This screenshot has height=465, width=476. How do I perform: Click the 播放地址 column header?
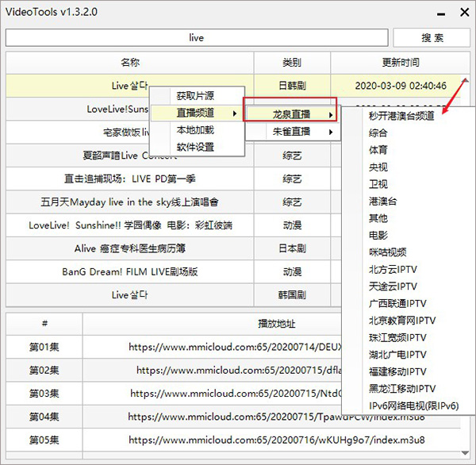pyautogui.click(x=270, y=323)
